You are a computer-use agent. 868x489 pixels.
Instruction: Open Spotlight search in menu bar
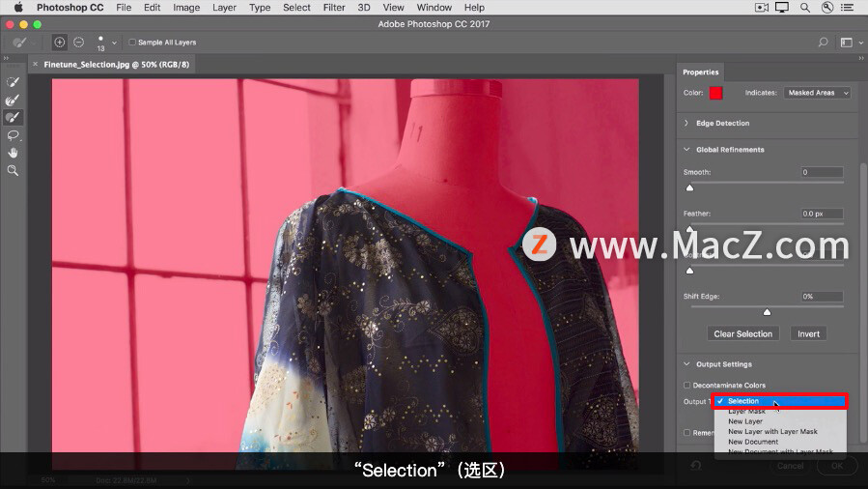[x=805, y=7]
